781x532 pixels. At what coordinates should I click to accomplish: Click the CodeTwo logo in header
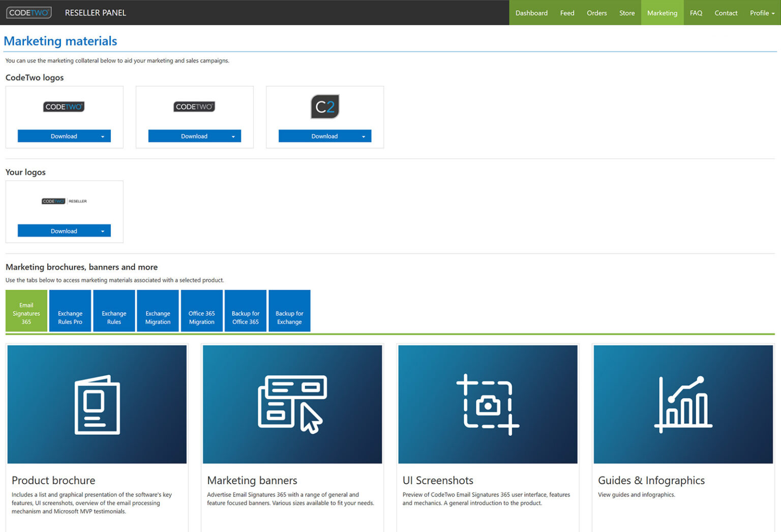[x=29, y=13]
